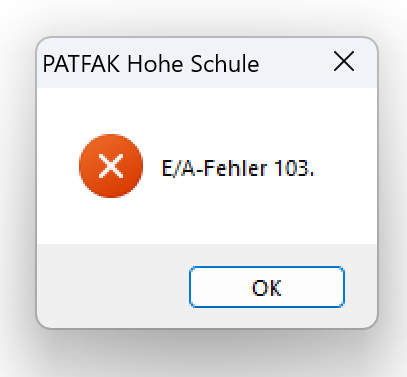
Task: Click the word Hohe in the title
Action: (155, 63)
